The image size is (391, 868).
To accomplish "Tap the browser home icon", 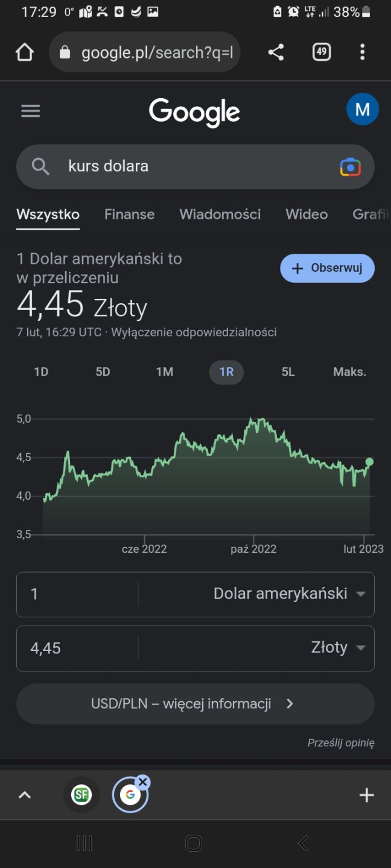I will (x=25, y=52).
